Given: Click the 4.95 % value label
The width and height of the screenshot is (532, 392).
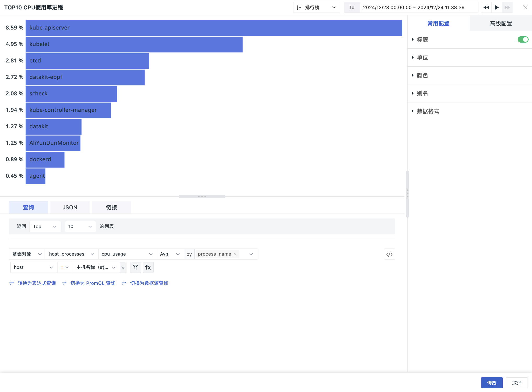Looking at the screenshot, I should (15, 44).
